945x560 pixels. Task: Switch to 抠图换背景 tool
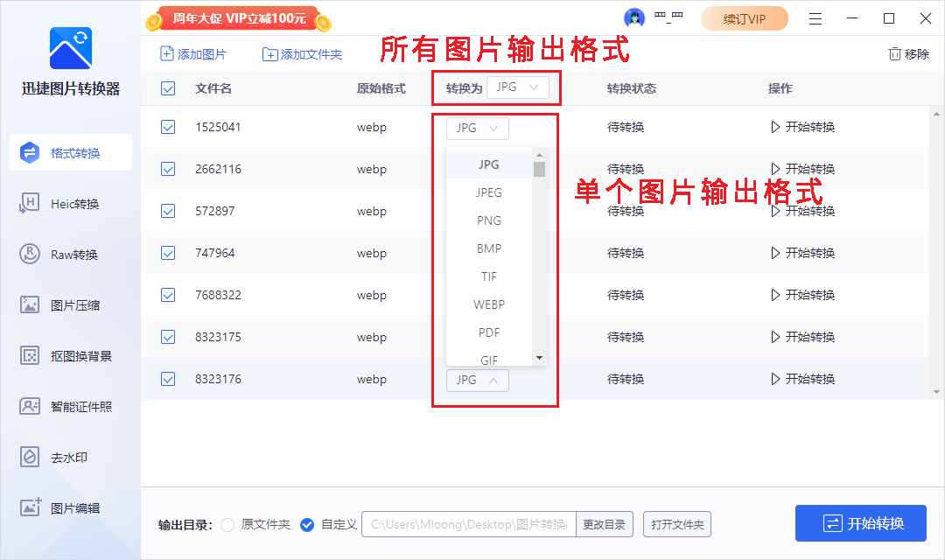click(70, 355)
